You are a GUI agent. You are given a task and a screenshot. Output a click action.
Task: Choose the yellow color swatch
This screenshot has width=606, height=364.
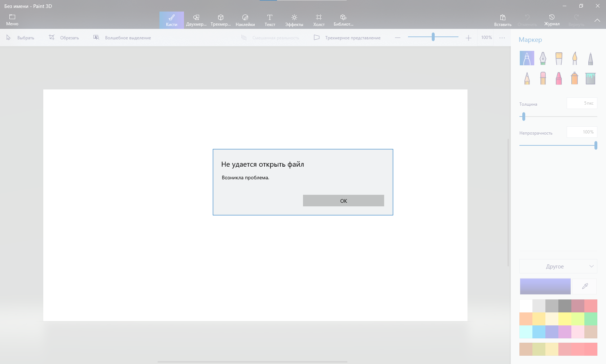point(565,319)
